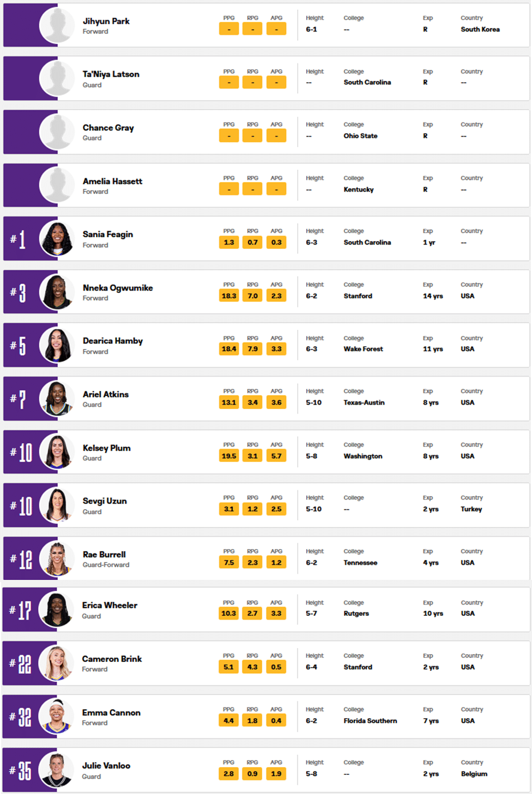
Task: Open Rae Burrell's player page link
Action: click(x=104, y=555)
